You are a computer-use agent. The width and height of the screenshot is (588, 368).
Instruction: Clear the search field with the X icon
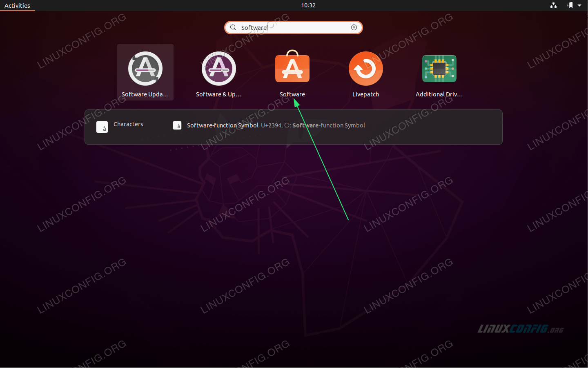click(354, 27)
